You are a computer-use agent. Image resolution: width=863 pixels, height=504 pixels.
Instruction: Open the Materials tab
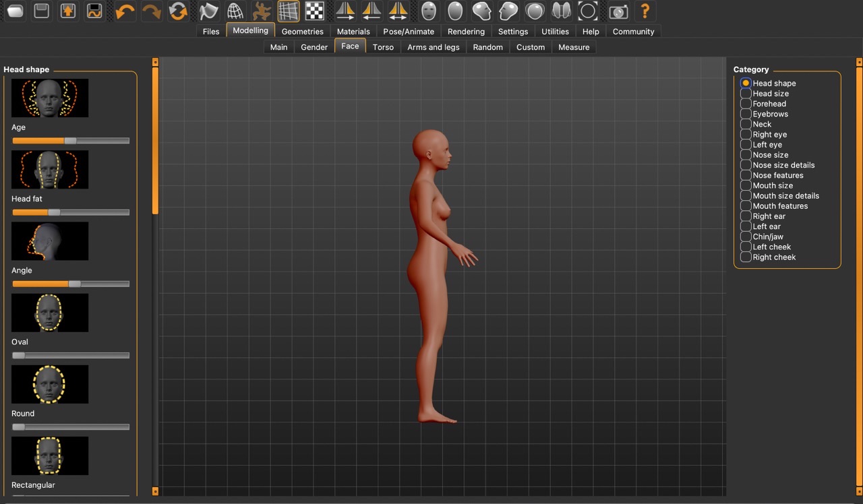coord(353,32)
